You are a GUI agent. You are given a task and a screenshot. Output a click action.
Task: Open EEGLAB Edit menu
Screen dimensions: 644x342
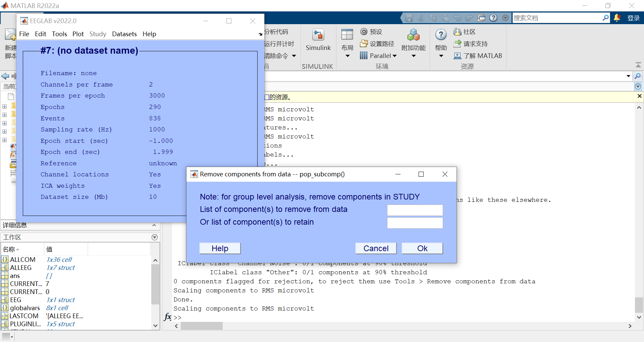click(x=41, y=34)
